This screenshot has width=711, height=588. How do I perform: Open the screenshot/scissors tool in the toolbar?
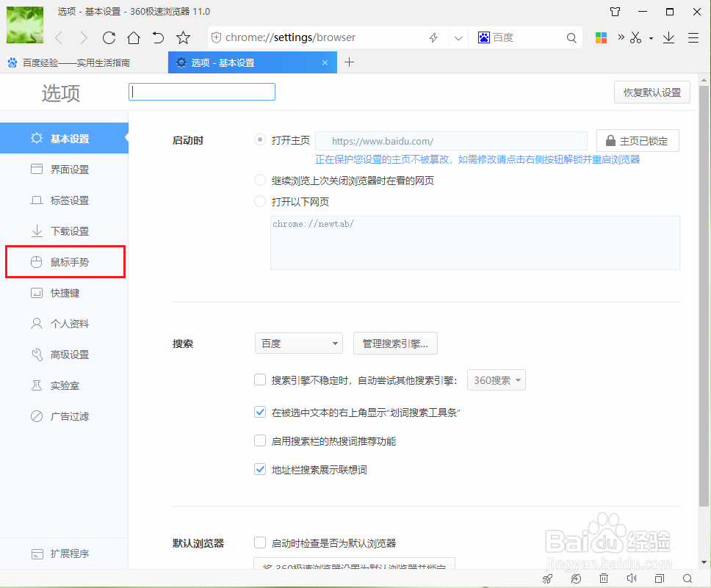tap(635, 37)
